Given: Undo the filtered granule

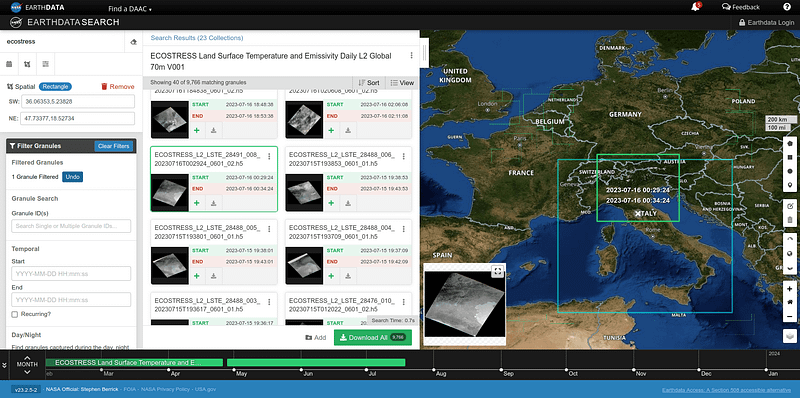Looking at the screenshot, I should tap(72, 177).
